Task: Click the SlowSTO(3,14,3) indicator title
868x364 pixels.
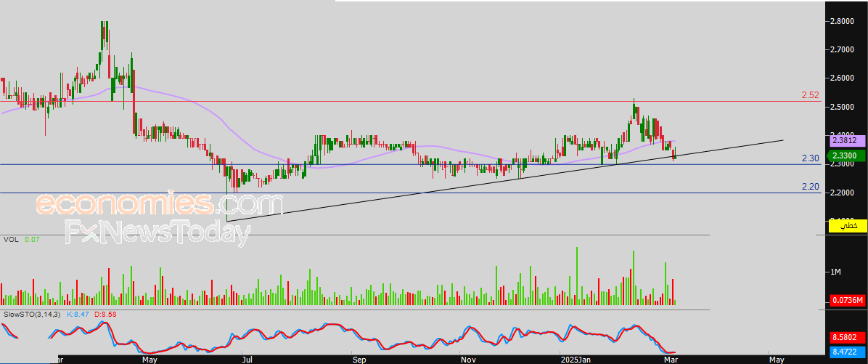Action: pos(33,314)
